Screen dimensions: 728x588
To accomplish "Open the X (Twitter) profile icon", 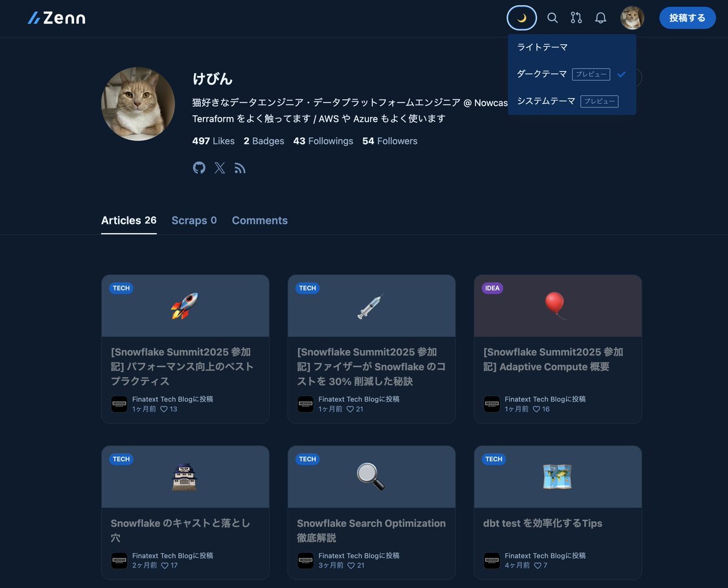I will [x=220, y=168].
